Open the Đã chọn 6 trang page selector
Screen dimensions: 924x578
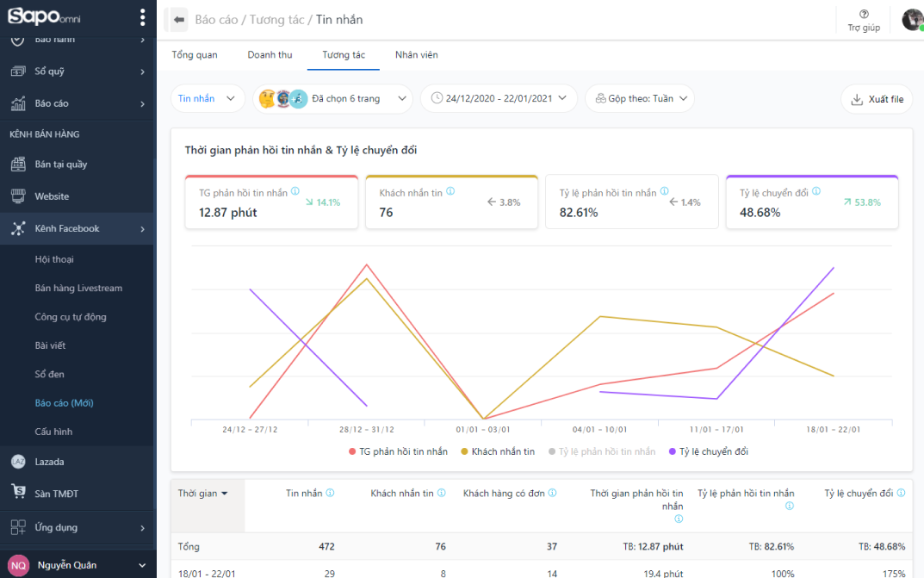coord(332,99)
